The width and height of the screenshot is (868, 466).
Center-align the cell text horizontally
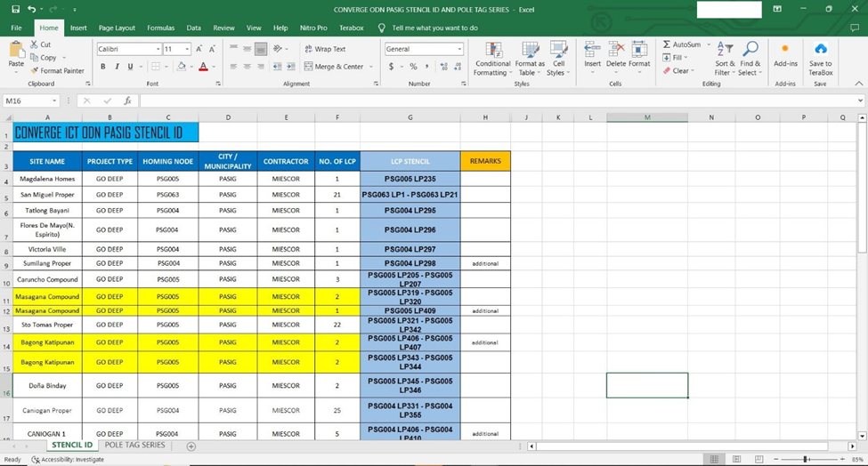click(x=247, y=67)
